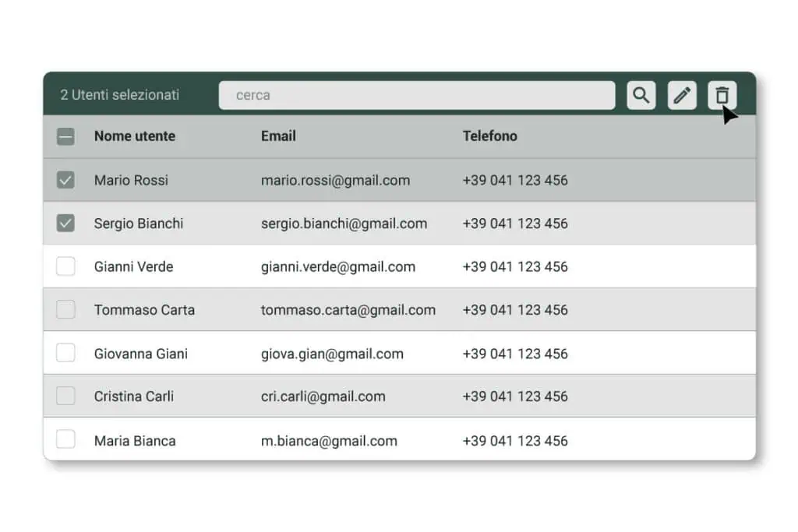Mark the Maria Bianca checkbox
The image size is (798, 532).
coord(66,440)
